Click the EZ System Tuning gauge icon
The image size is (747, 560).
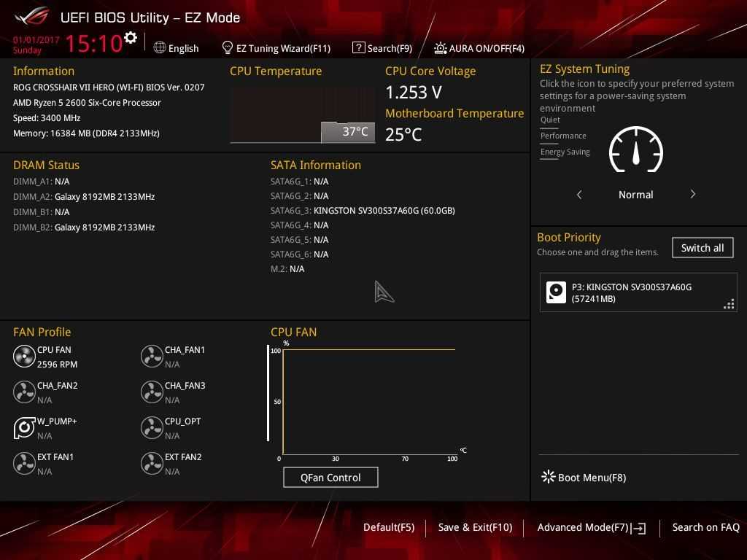coord(635,150)
